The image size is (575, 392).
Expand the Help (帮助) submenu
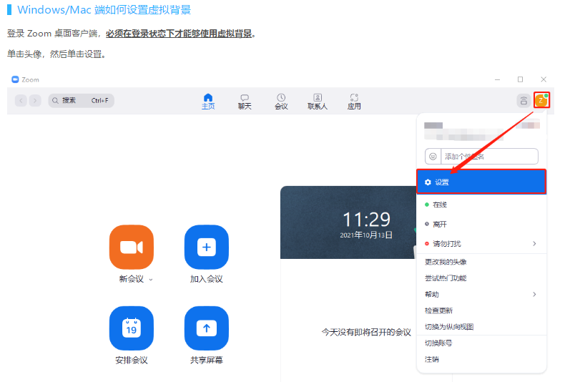(481, 294)
